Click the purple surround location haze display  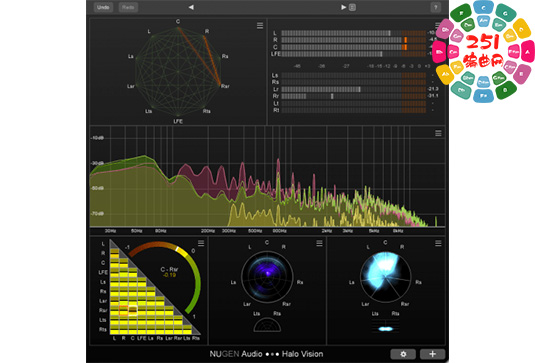tap(267, 277)
